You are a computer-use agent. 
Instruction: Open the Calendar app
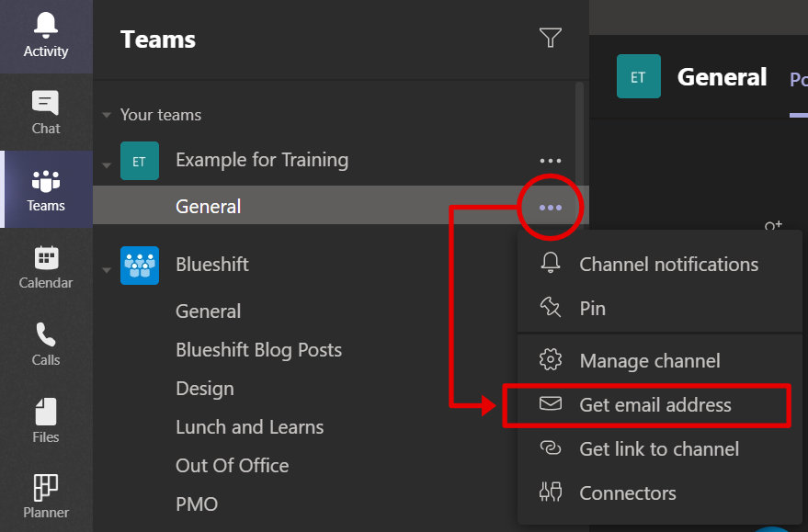46,266
